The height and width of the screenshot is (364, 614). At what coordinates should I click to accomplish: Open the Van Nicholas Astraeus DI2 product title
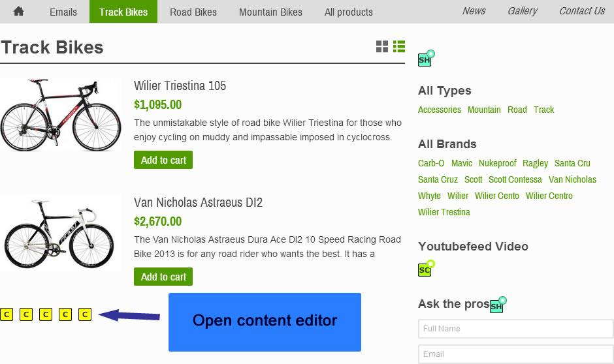tap(198, 202)
